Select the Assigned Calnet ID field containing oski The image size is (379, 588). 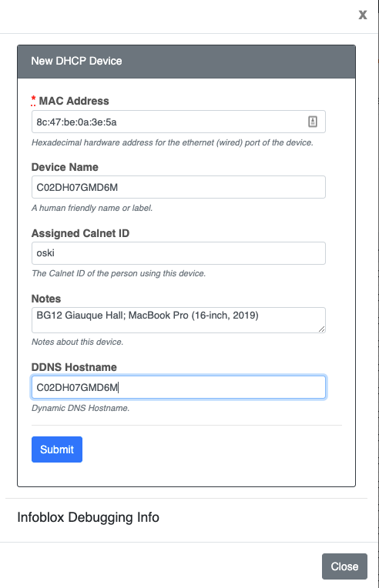[x=178, y=253]
